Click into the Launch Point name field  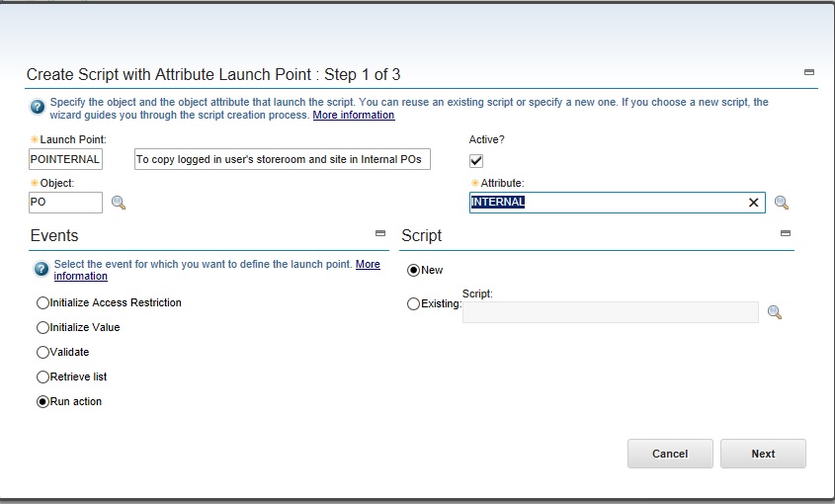coord(66,160)
